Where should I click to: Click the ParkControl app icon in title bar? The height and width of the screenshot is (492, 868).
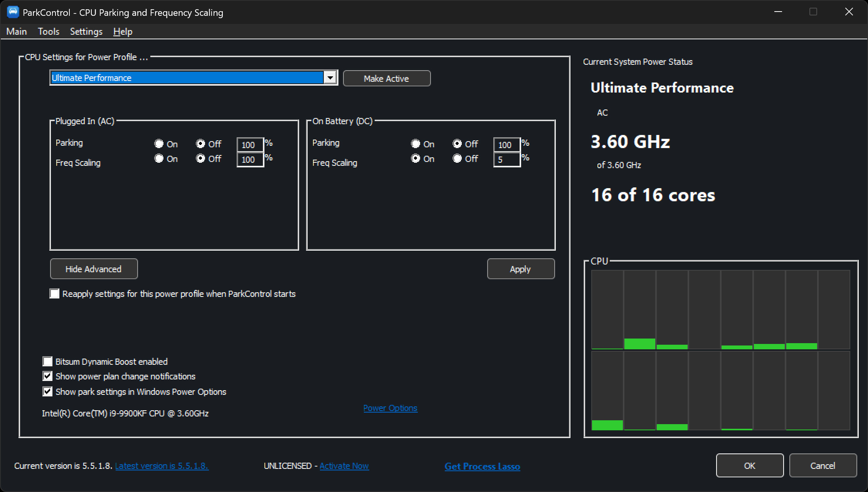click(x=13, y=12)
